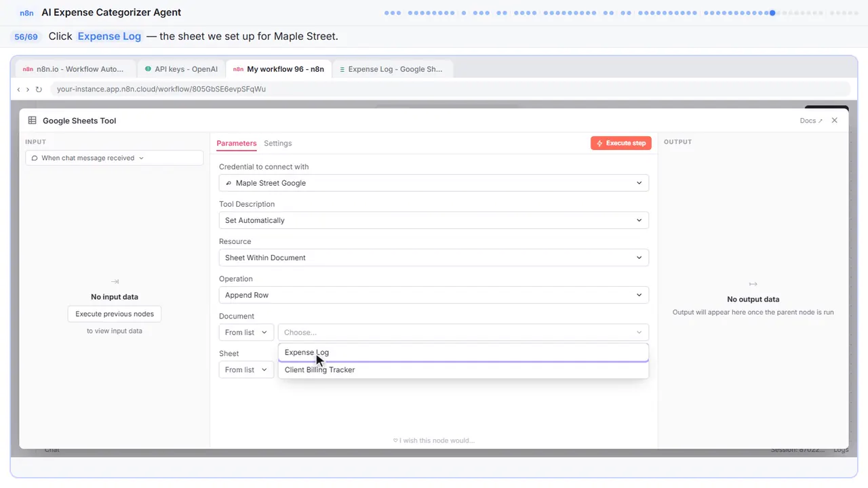Close the Google Sheets Tool panel
The width and height of the screenshot is (868, 488).
[x=835, y=121]
